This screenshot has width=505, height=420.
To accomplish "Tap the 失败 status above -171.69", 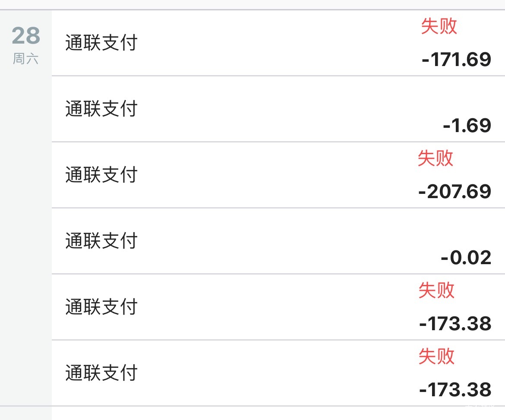I will coord(439,26).
